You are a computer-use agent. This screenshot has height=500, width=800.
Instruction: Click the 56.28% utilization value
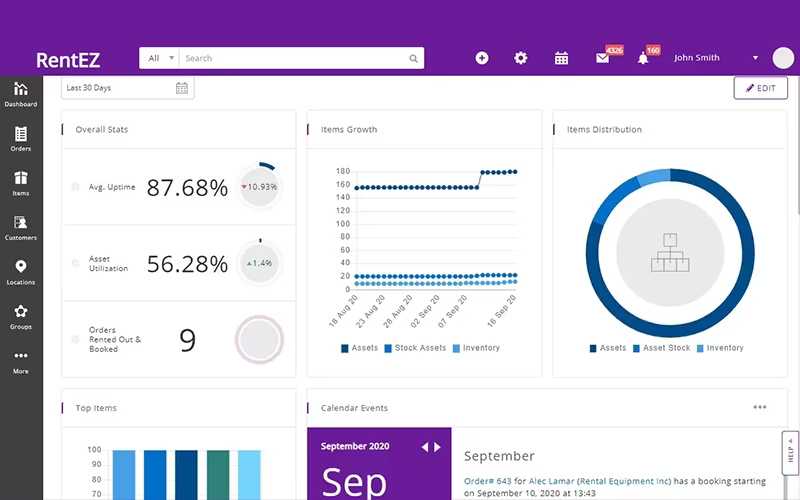point(187,264)
